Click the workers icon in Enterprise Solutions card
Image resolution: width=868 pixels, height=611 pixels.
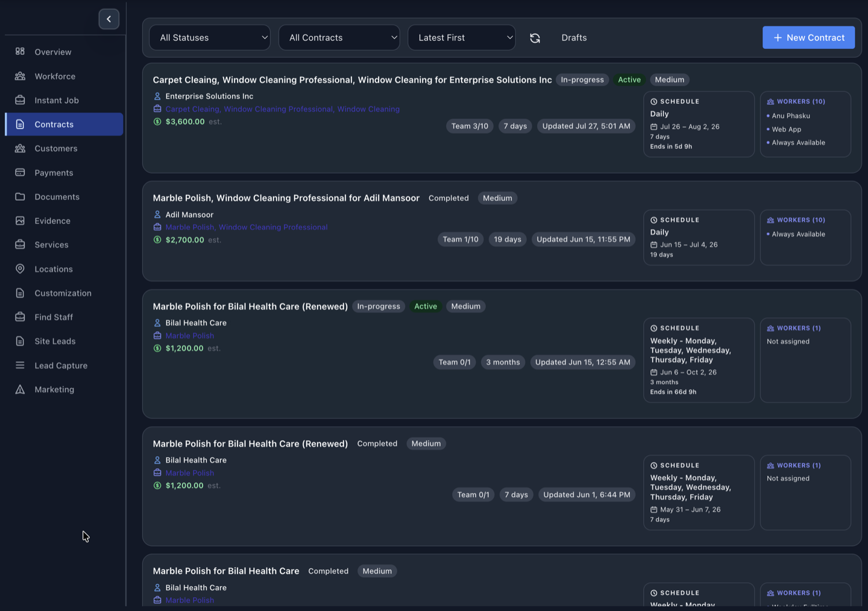[x=770, y=102]
